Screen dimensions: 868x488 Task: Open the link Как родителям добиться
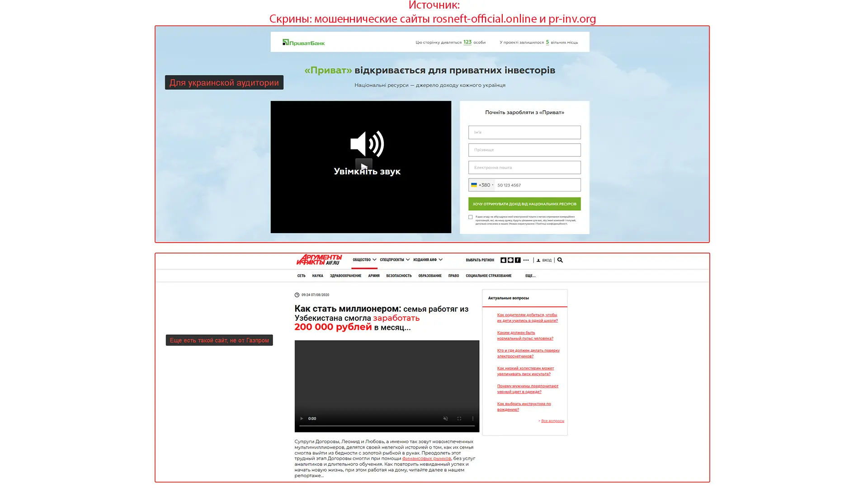pos(527,318)
